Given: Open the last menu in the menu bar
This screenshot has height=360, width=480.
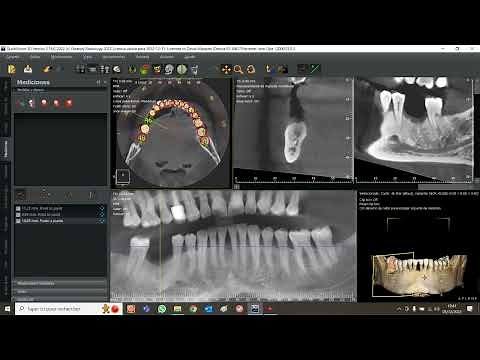Looking at the screenshot, I should [189, 57].
